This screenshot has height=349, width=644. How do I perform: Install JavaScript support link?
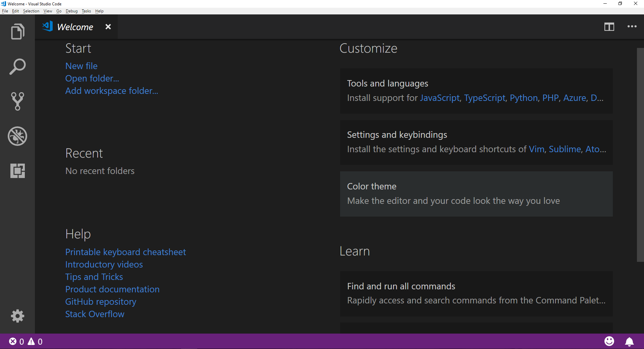(440, 98)
